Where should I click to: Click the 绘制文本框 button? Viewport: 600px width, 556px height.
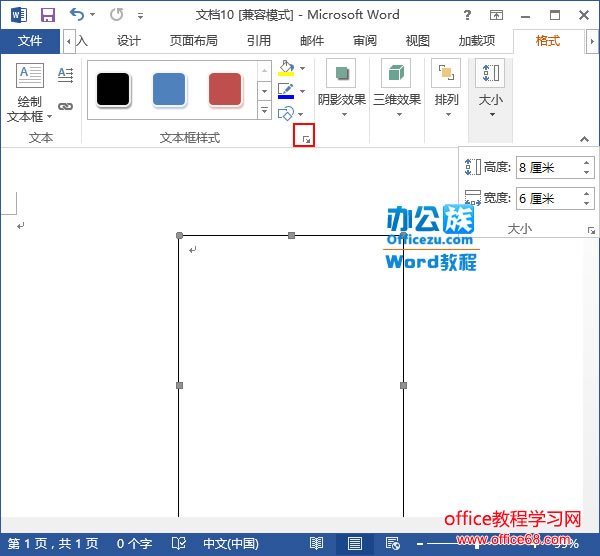click(29, 93)
